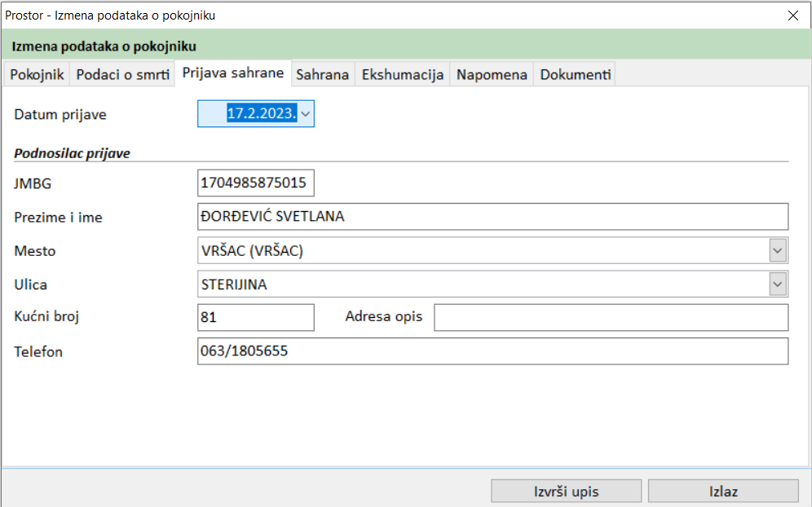The width and height of the screenshot is (812, 507).
Task: Close the Prostor dialog window
Action: tap(792, 15)
